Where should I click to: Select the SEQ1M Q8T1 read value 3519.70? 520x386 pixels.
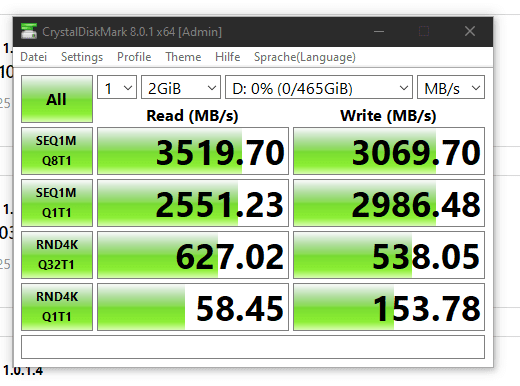click(x=193, y=151)
